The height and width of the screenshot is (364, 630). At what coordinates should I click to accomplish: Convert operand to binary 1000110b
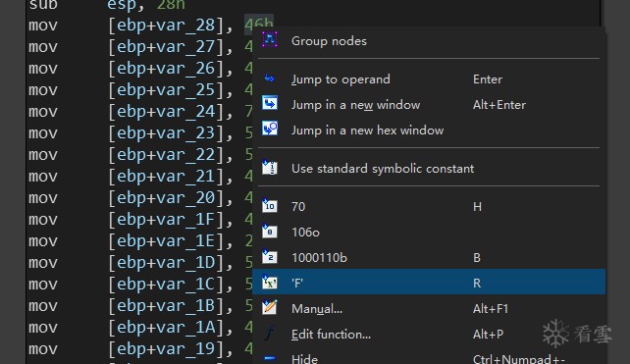pyautogui.click(x=429, y=257)
